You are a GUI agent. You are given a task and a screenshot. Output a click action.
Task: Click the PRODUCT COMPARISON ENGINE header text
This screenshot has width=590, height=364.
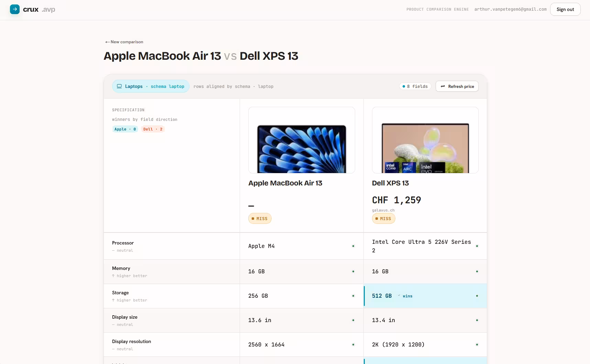coord(438,9)
